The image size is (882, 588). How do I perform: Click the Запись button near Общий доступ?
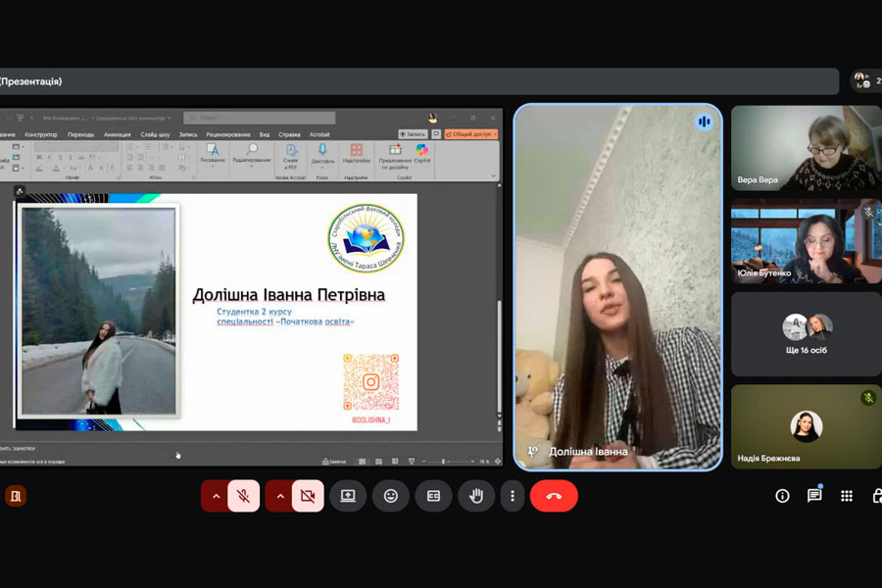(x=413, y=134)
